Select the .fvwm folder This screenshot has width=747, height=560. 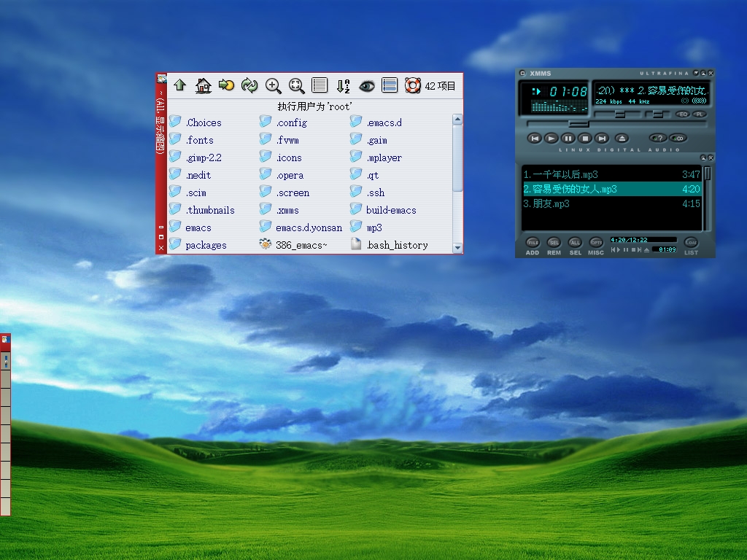pos(279,140)
